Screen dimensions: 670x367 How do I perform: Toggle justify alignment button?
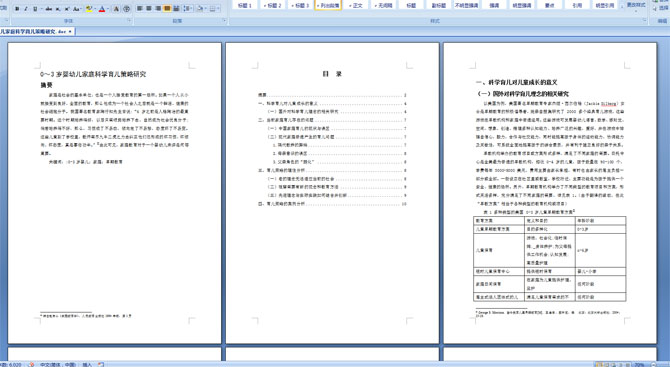click(x=167, y=9)
